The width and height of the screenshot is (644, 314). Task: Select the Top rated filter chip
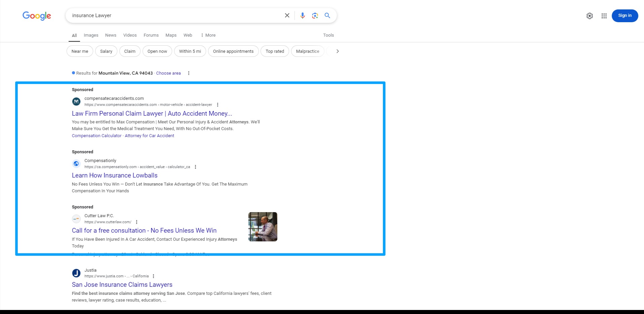coord(275,51)
